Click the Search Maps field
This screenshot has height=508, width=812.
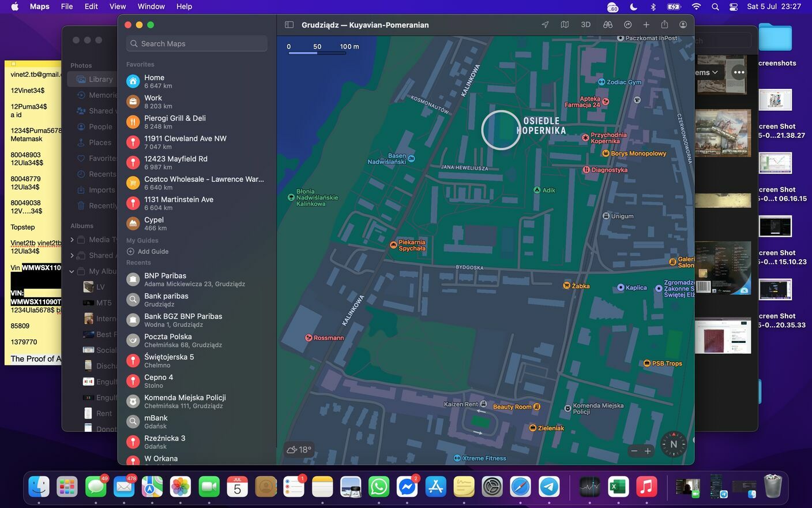coord(197,44)
